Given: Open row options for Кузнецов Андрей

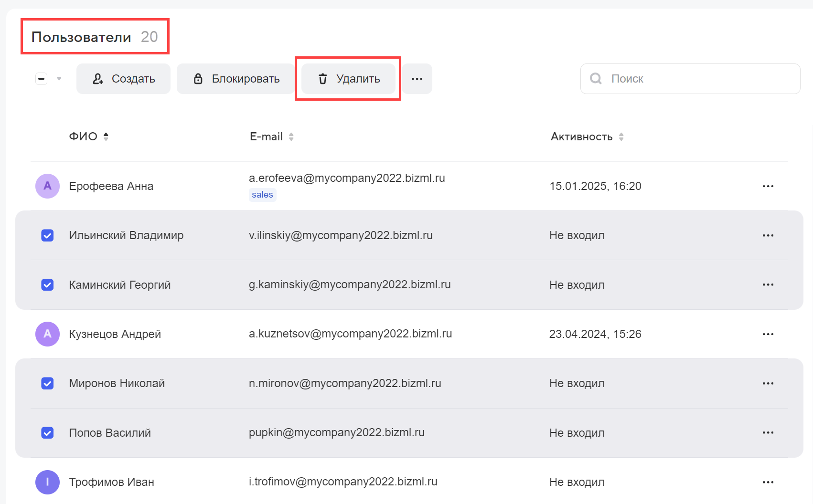Looking at the screenshot, I should 768,334.
